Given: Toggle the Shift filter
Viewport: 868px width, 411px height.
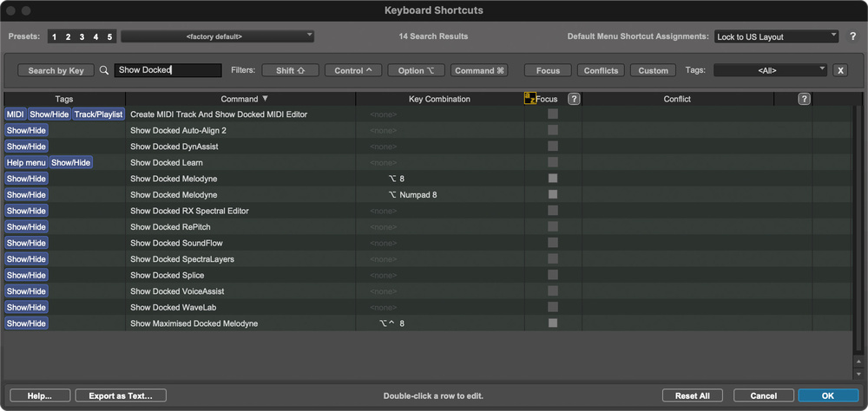Looking at the screenshot, I should tap(291, 70).
